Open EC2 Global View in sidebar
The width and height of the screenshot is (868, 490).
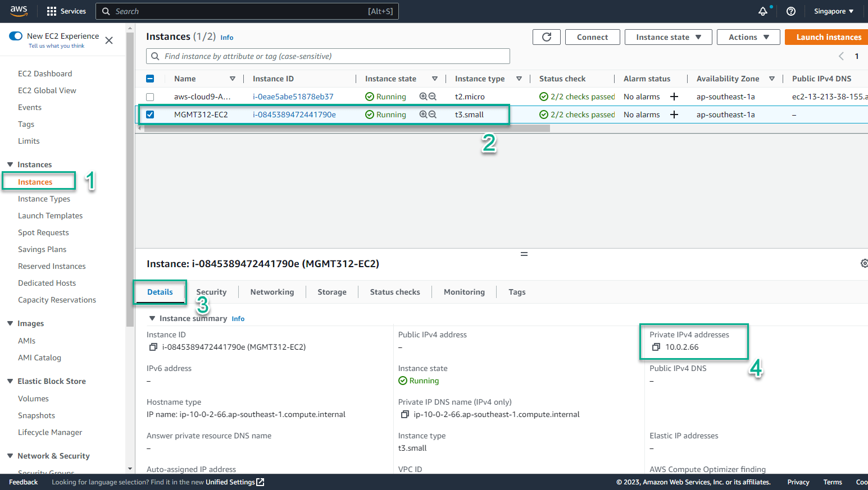tap(47, 90)
